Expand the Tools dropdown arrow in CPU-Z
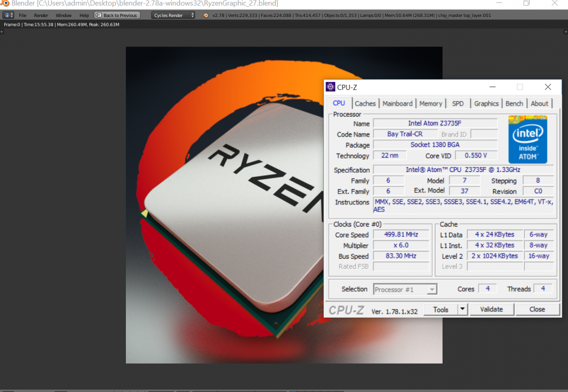568x392 pixels. point(463,309)
